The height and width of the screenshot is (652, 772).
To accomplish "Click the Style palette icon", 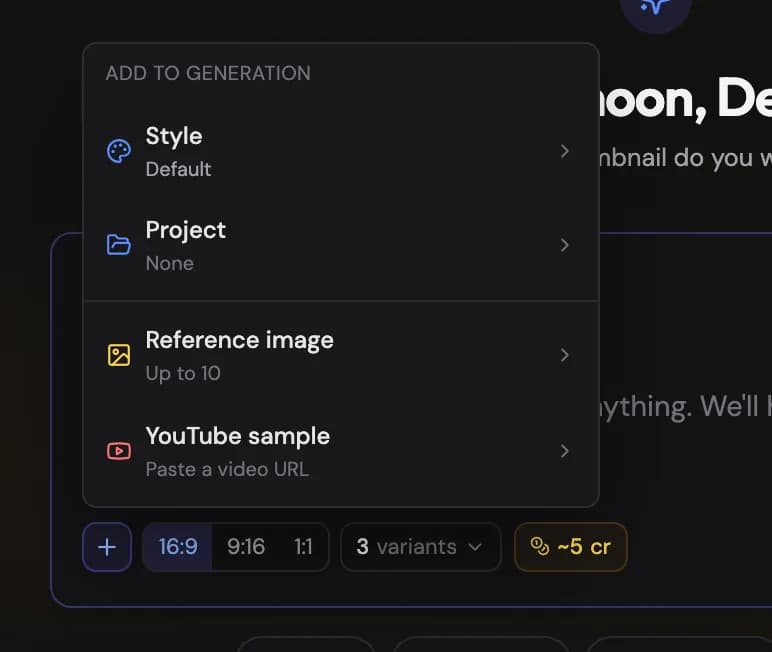I will click(x=119, y=151).
